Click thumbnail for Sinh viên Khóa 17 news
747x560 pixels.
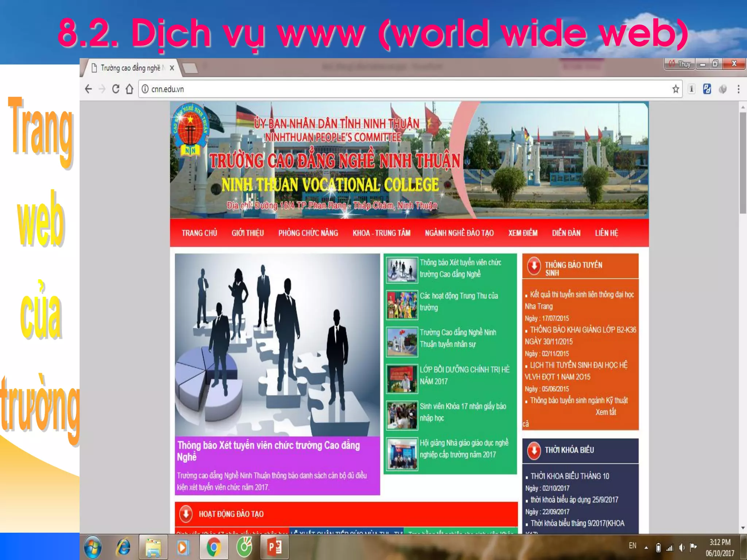point(402,416)
